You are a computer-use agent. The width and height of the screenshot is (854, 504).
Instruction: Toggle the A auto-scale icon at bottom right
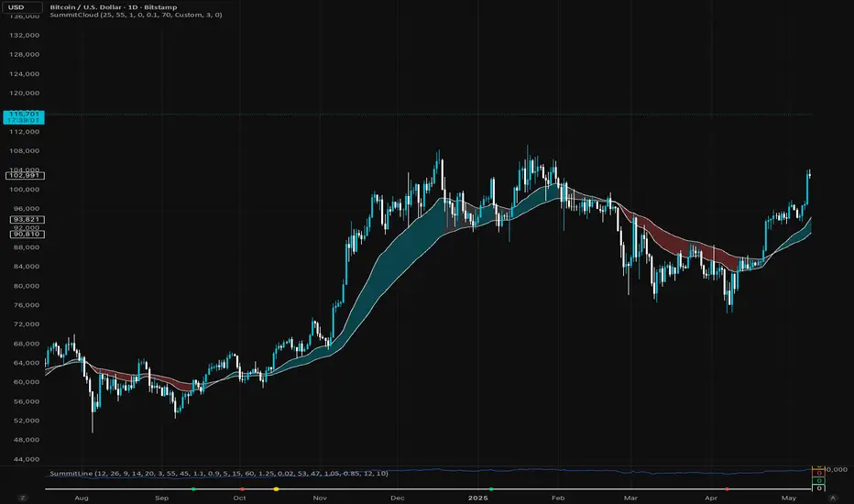833,498
